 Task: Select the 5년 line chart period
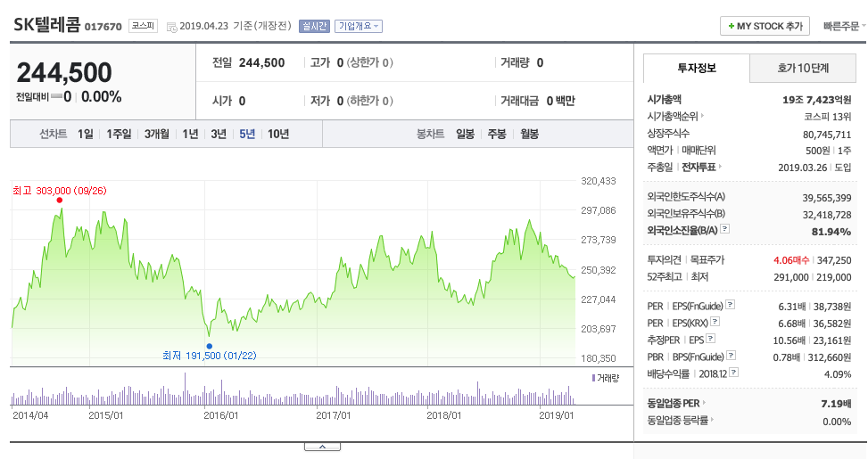click(x=247, y=134)
